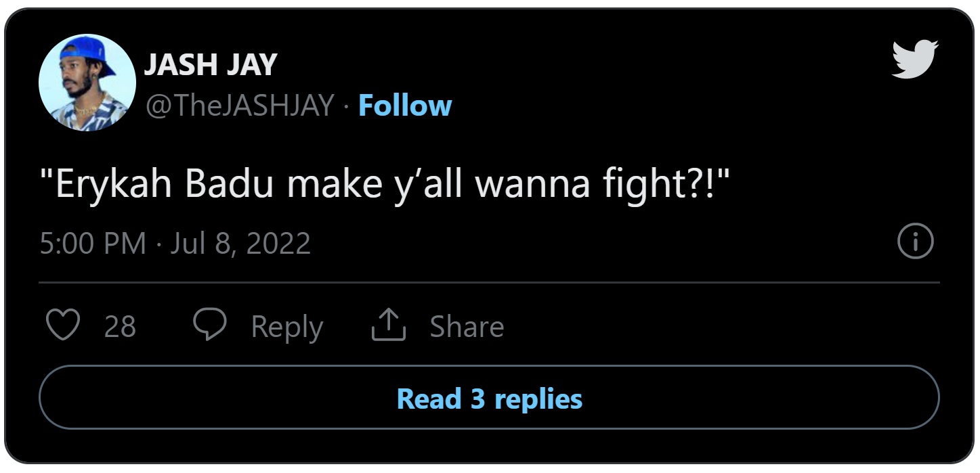Like the tweet with the heart icon

point(62,326)
